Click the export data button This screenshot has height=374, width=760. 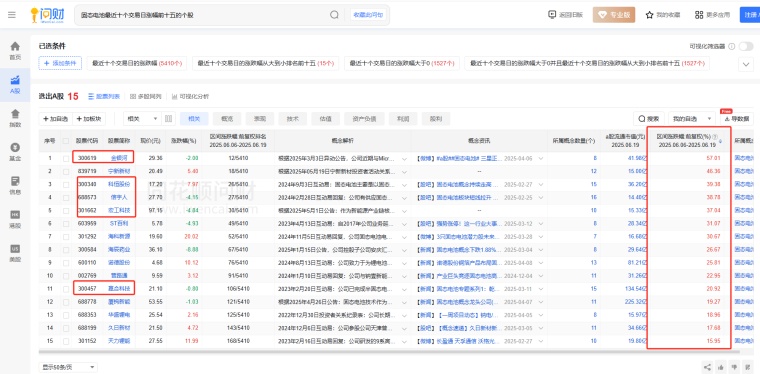click(x=736, y=119)
